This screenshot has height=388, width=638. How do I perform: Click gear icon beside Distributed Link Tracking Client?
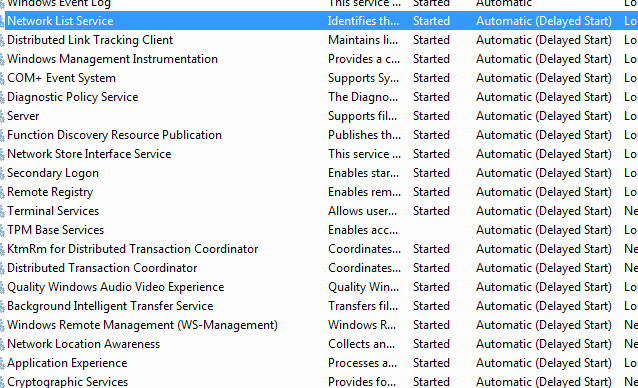(x=2, y=40)
